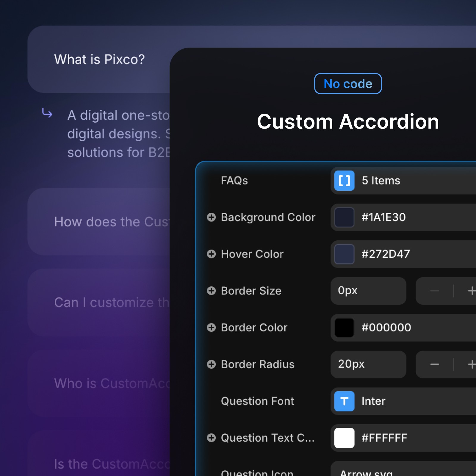Click the plus icon beside Question Text Color

[x=211, y=438]
